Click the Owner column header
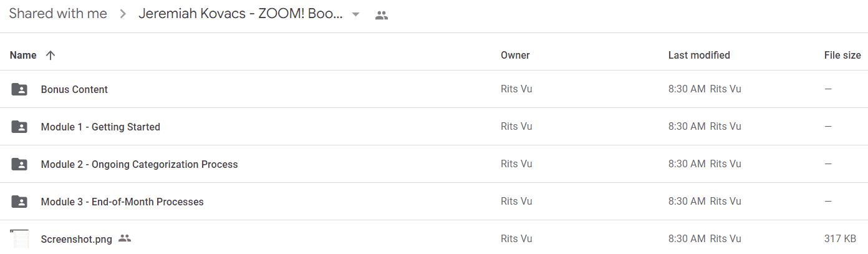Image resolution: width=868 pixels, height=254 pixels. click(x=515, y=55)
